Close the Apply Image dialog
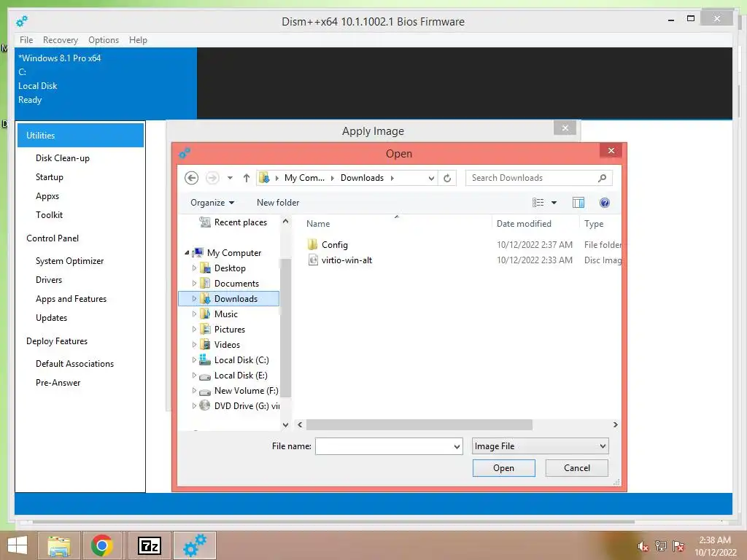The image size is (747, 560). coord(565,128)
